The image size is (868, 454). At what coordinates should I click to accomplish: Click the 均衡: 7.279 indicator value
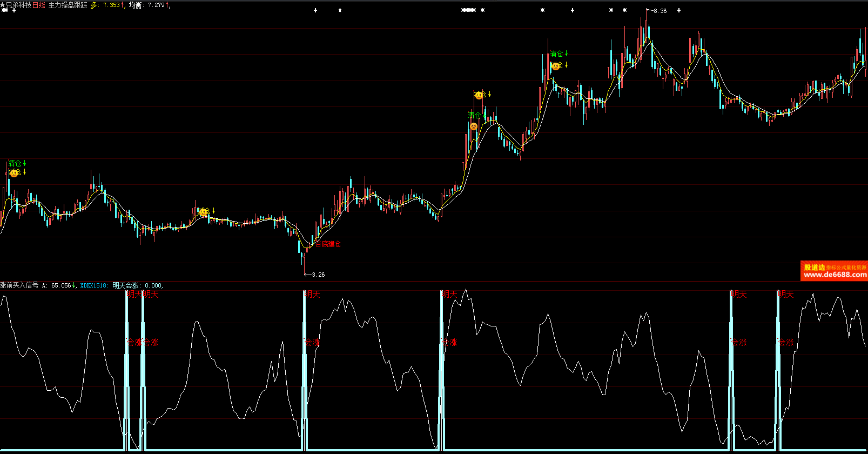pyautogui.click(x=149, y=5)
